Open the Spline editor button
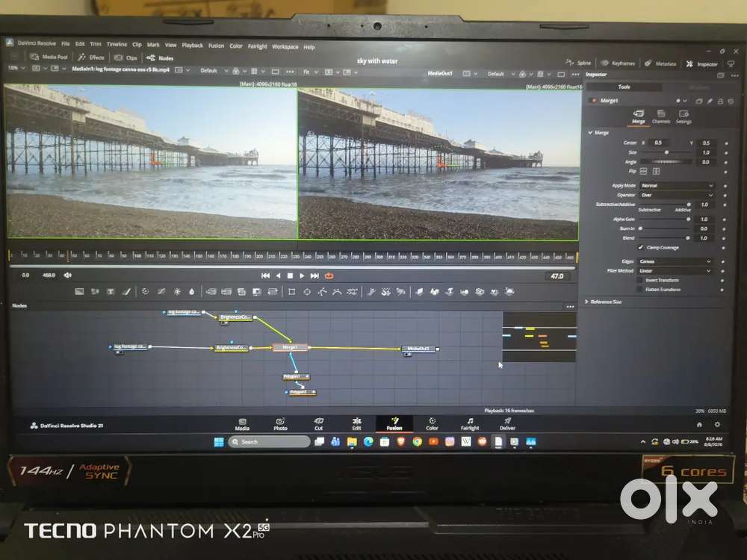Screen dimensions: 747x560 tap(578, 63)
